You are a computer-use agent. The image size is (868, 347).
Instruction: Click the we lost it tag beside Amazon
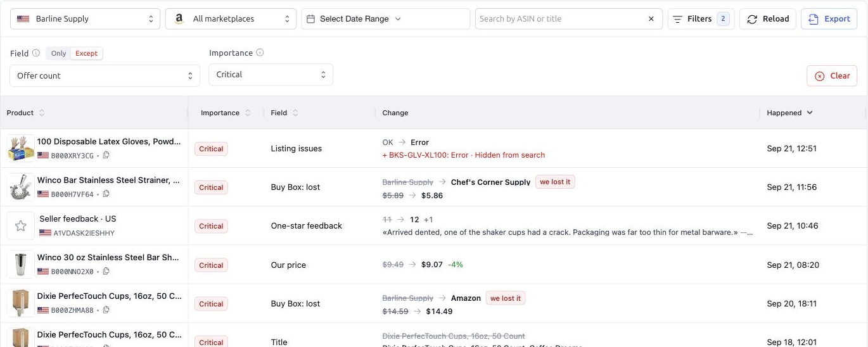point(506,298)
